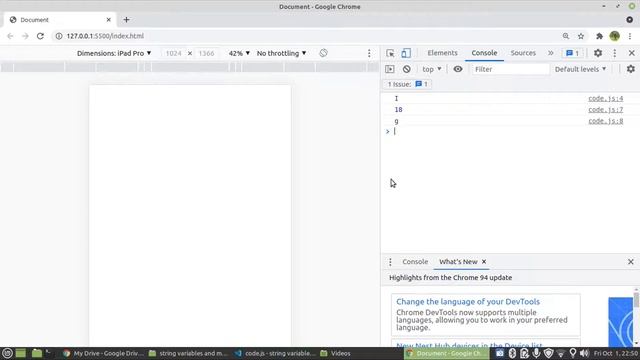Open the Bluetooth tray icon

(512, 353)
